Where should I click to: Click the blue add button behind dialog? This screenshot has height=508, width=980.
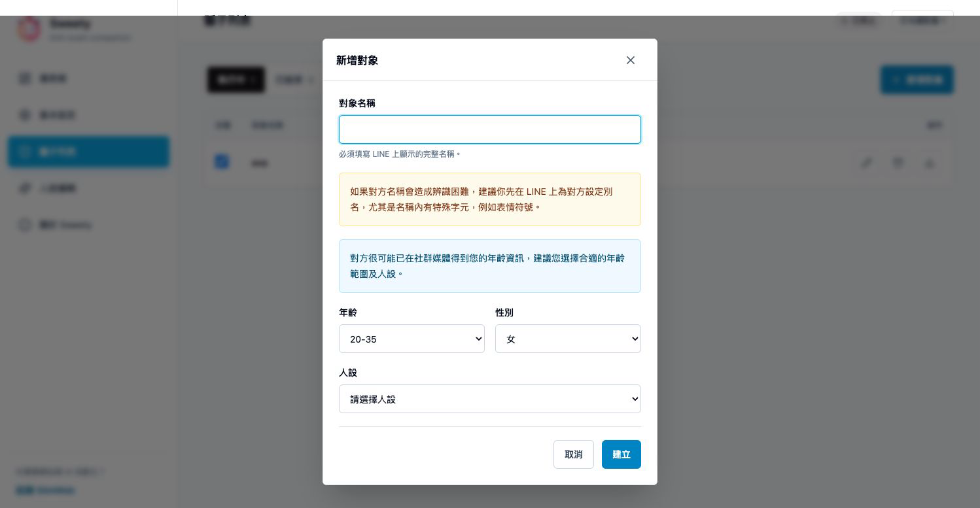pyautogui.click(x=917, y=80)
